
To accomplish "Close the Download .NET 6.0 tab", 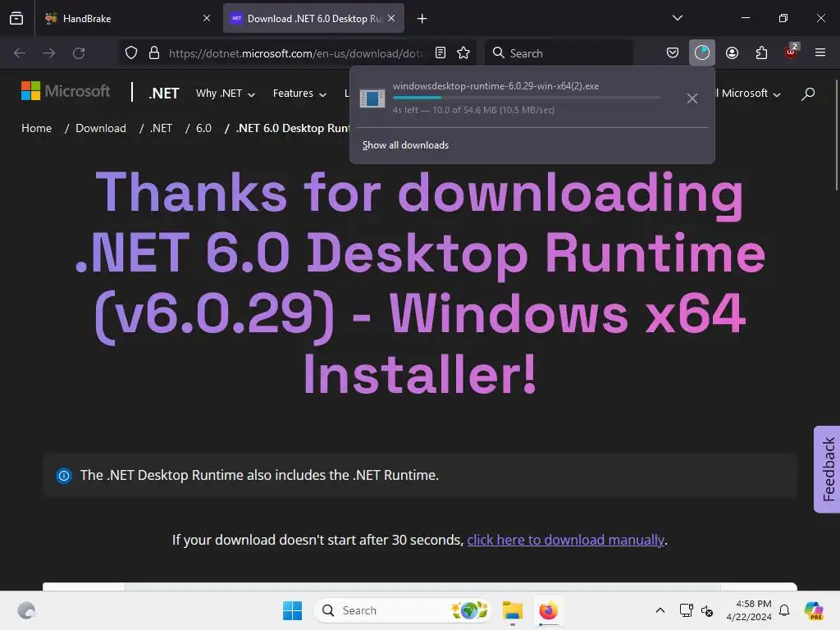I will (x=391, y=18).
